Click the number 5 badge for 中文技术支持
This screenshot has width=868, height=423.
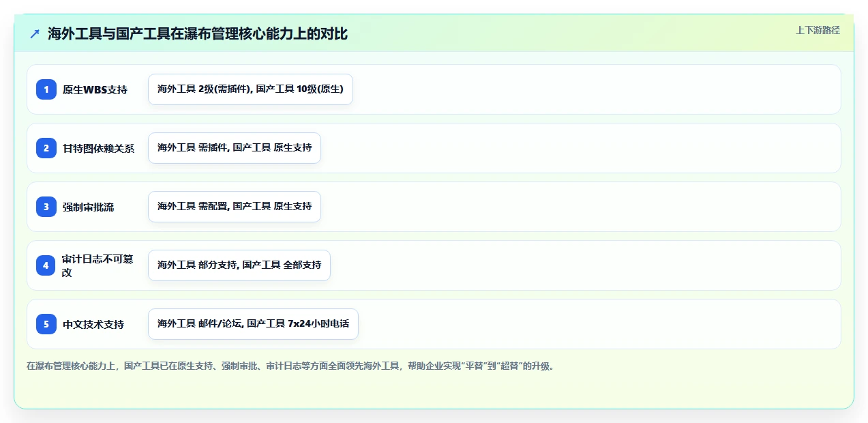coord(46,324)
